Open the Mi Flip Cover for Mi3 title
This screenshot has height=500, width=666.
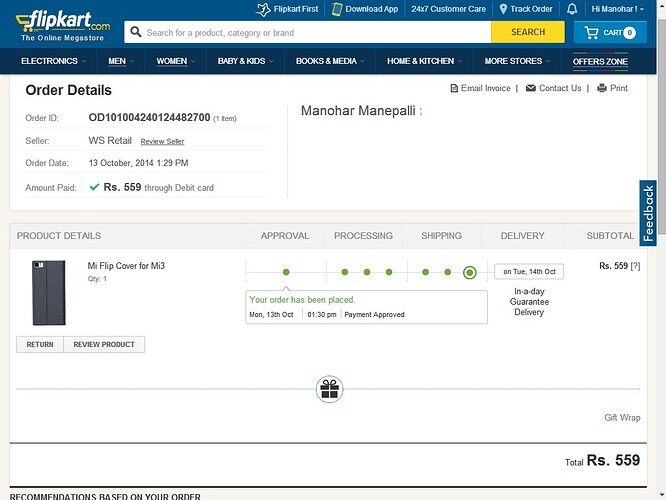pos(126,266)
